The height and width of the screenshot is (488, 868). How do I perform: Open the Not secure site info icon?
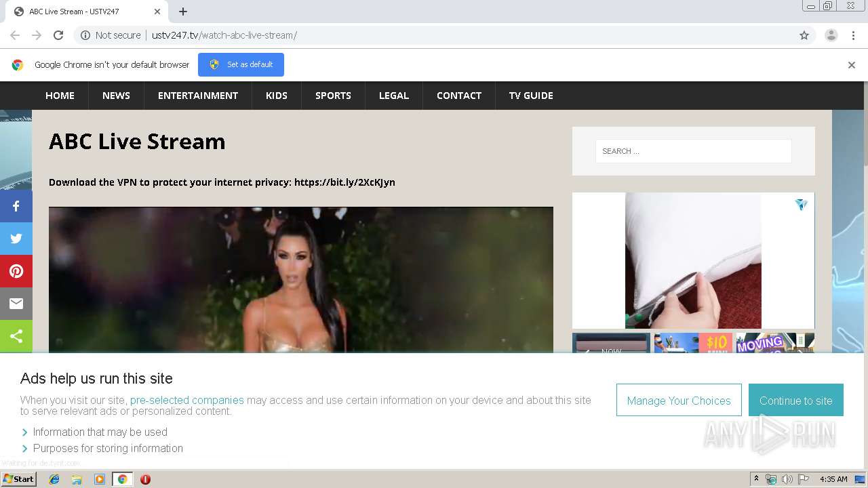(x=85, y=35)
